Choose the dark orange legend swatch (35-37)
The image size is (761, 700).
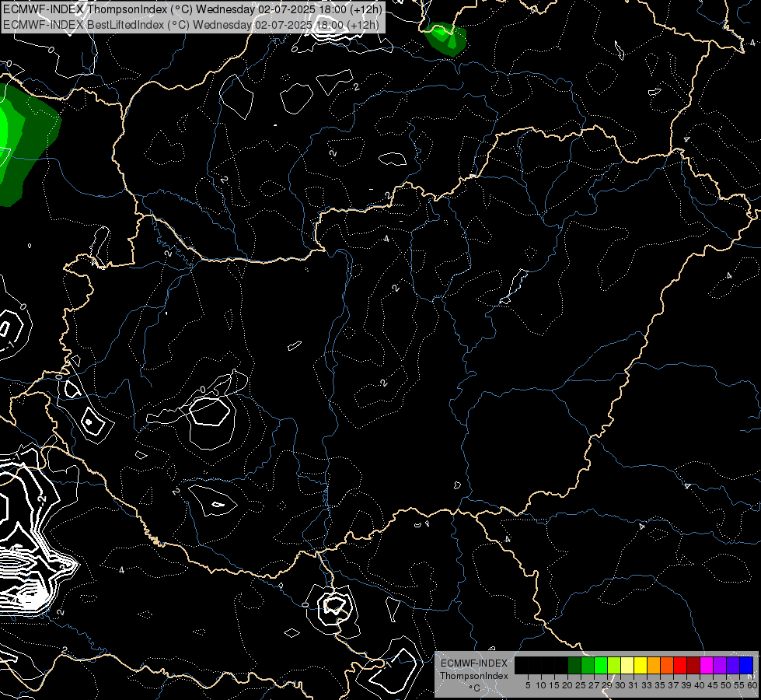(667, 665)
